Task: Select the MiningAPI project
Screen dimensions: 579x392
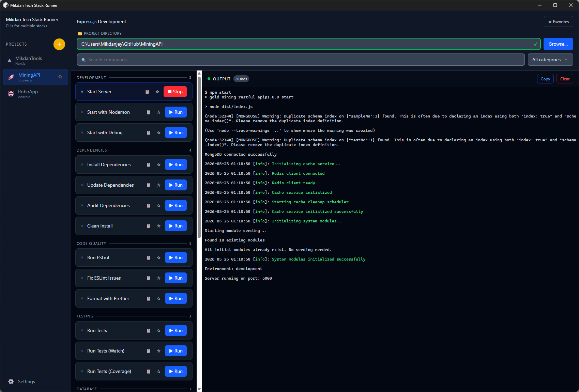Action: click(35, 77)
